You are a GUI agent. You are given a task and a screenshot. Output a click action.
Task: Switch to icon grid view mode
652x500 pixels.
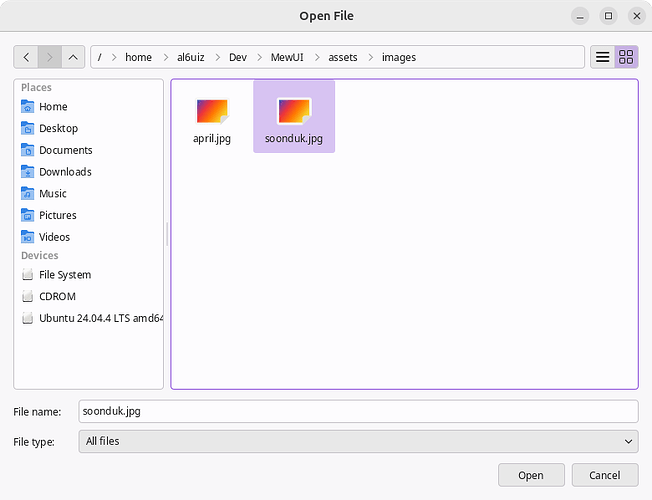tap(626, 57)
